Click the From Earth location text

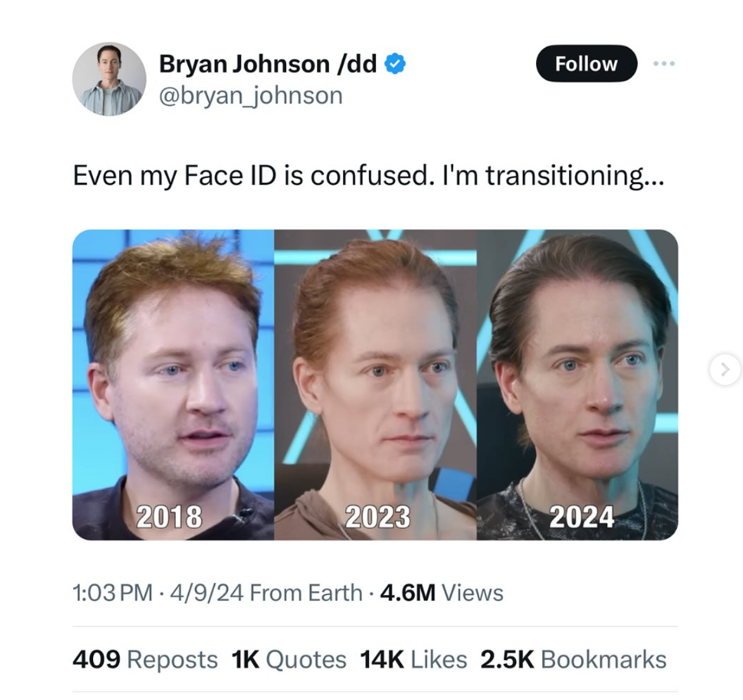(306, 592)
